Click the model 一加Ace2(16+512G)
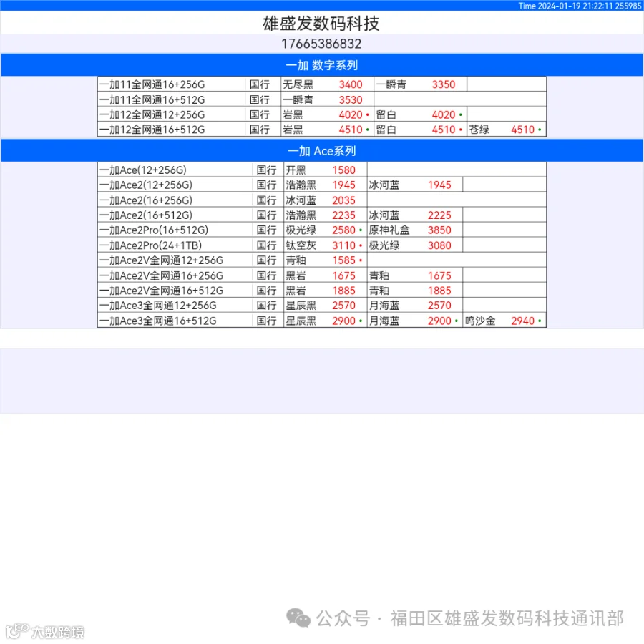Viewport: 644px width, 644px height. tap(146, 215)
